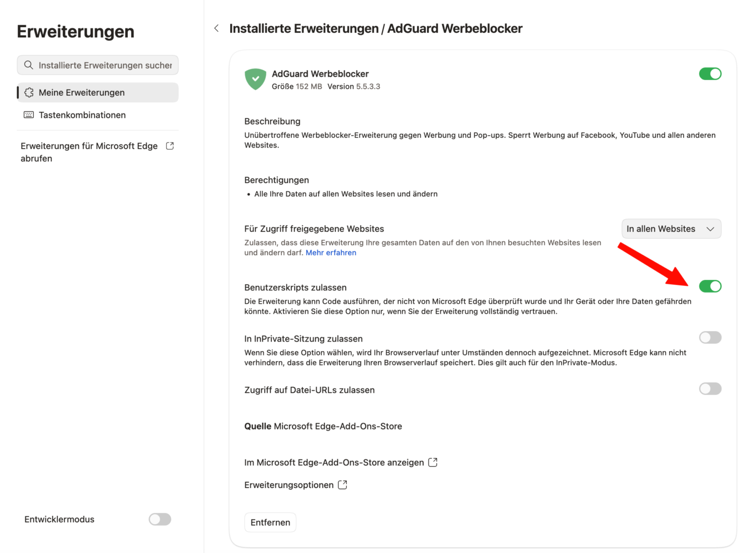Click the AdGuard green shield icon
Viewport: 756px width, 553px height.
point(255,79)
